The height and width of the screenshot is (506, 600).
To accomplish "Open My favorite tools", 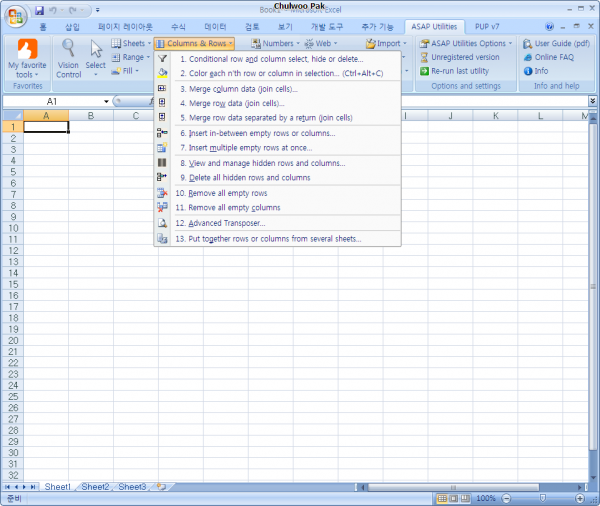I will 27,59.
